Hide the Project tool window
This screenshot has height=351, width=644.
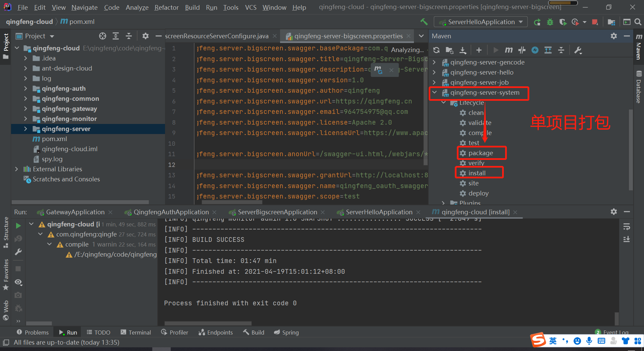pos(158,36)
